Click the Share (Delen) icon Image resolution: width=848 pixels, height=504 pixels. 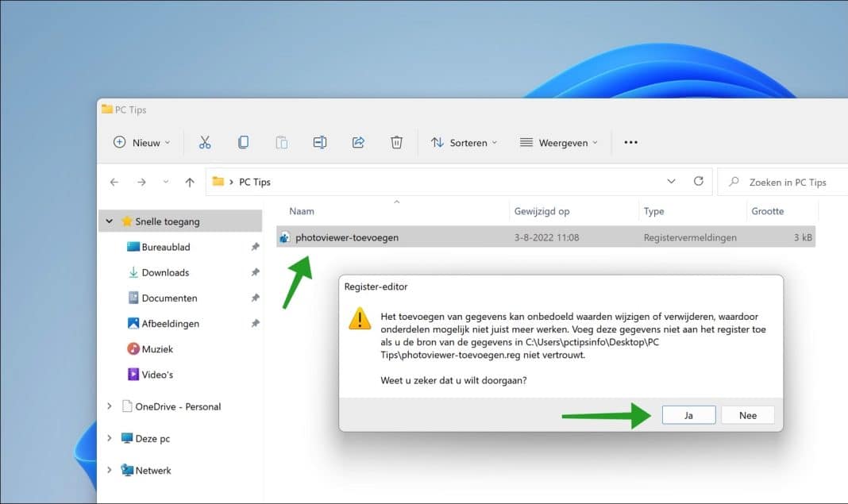357,142
